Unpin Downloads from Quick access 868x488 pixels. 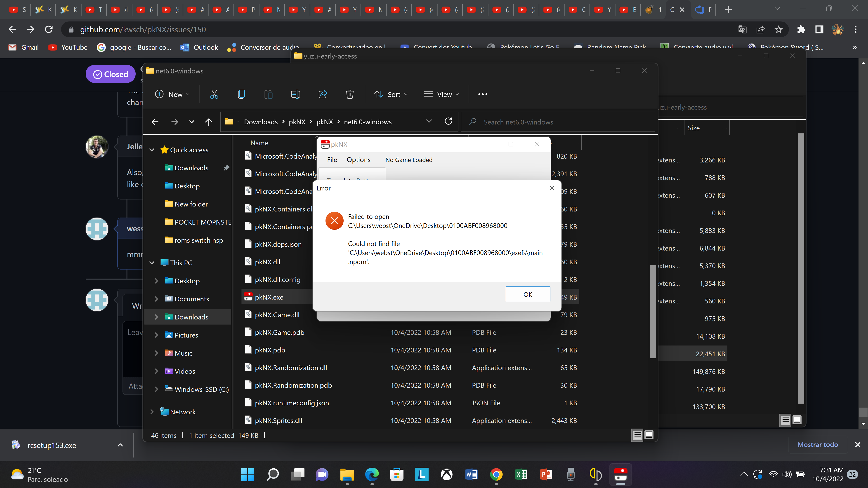coord(226,168)
